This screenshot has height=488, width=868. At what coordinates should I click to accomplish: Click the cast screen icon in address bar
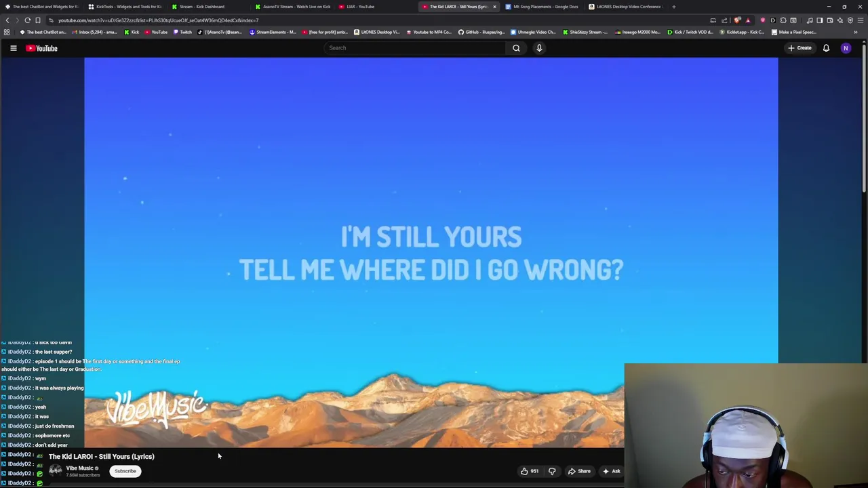pos(713,20)
